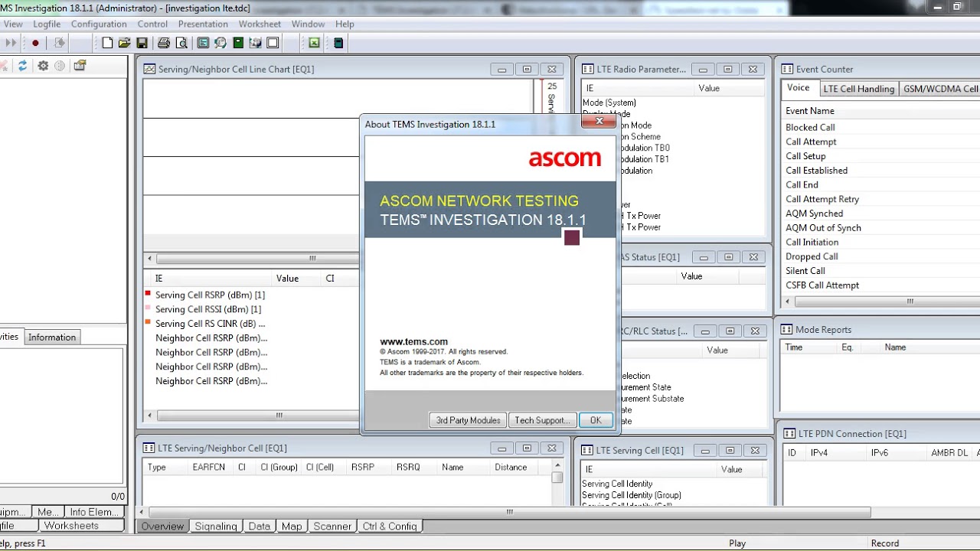The height and width of the screenshot is (551, 980).
Task: Click the properties folder icon in left pane
Action: 80,66
